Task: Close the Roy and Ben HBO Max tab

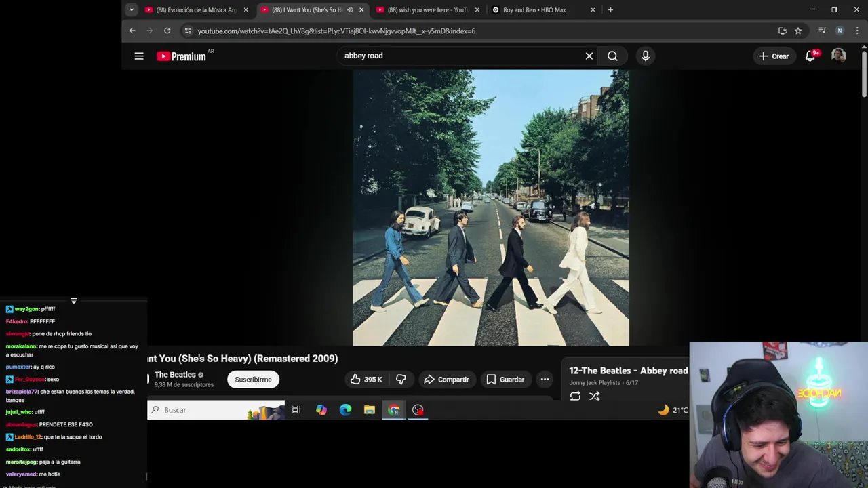Action: 593,9
